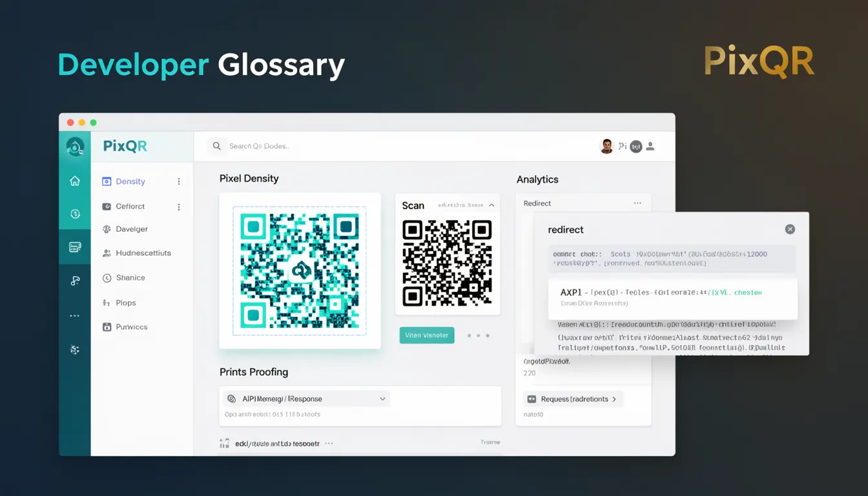Select the AXP1 row in the redirect popup
The height and width of the screenshot is (496, 868).
click(x=672, y=298)
